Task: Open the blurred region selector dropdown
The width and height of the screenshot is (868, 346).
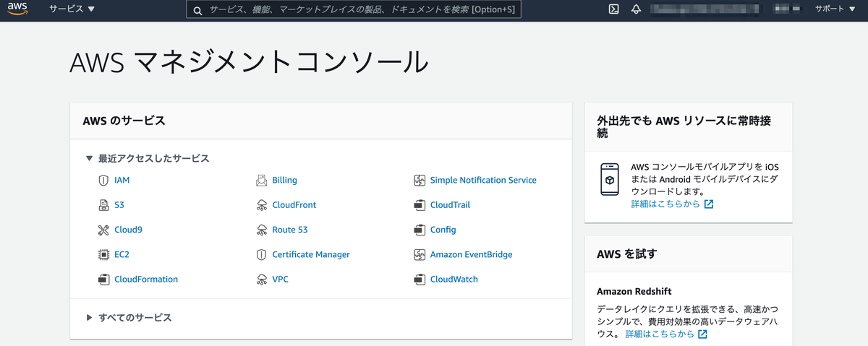Action: tap(788, 9)
